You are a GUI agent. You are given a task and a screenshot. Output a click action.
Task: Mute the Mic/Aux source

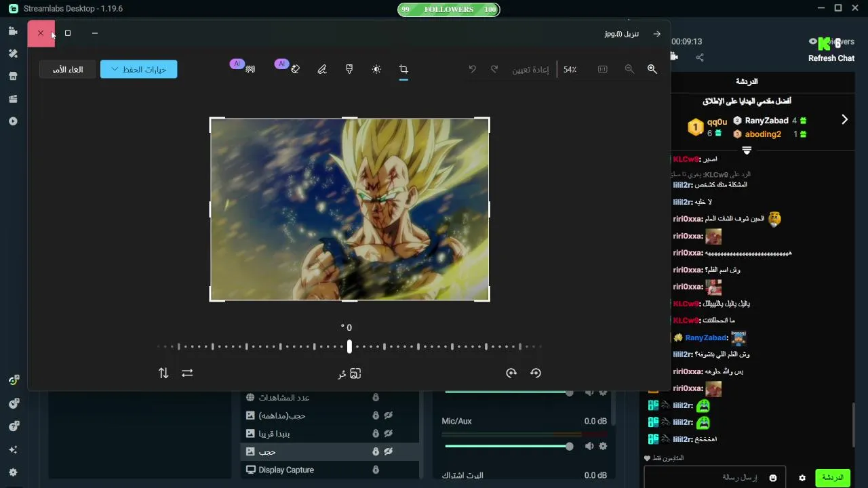589,446
